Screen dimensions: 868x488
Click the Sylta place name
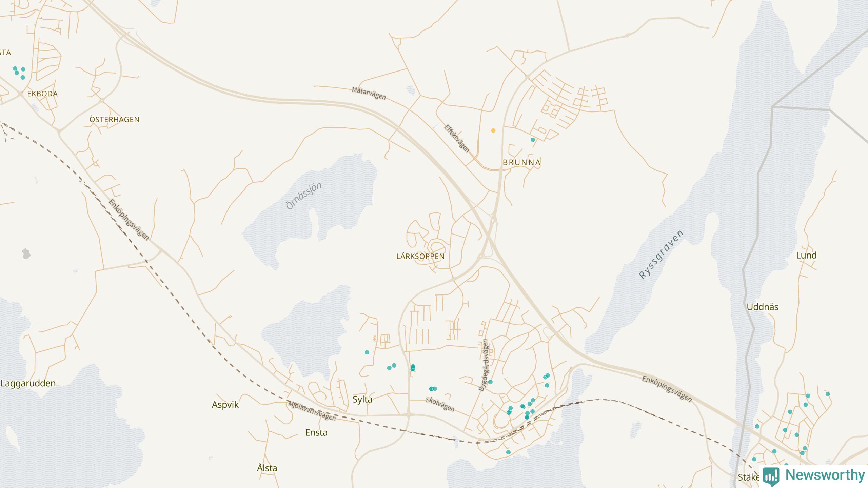pyautogui.click(x=362, y=399)
